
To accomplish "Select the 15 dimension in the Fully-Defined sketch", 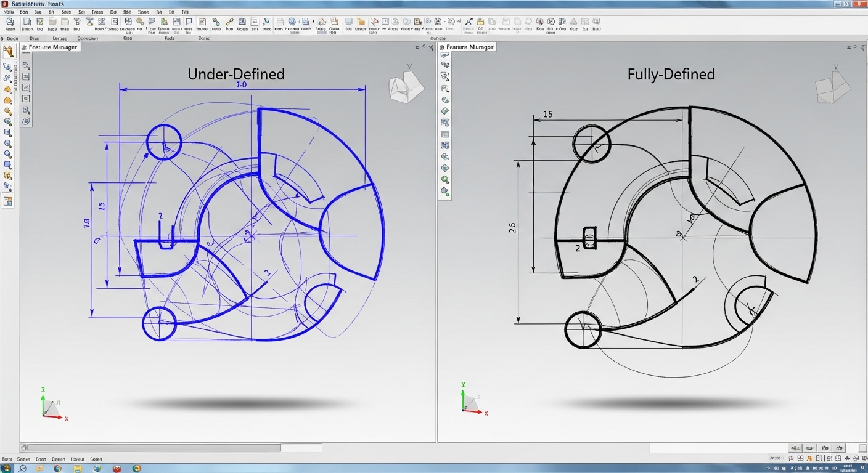I will pyautogui.click(x=547, y=115).
